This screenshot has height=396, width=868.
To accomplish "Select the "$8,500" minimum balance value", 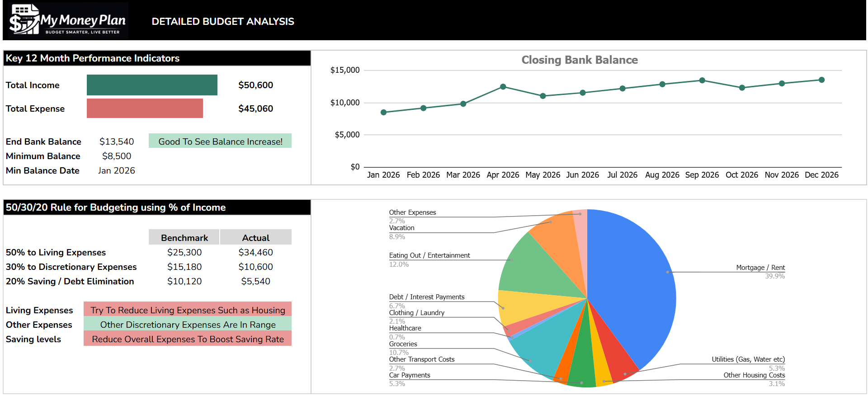I will point(117,156).
